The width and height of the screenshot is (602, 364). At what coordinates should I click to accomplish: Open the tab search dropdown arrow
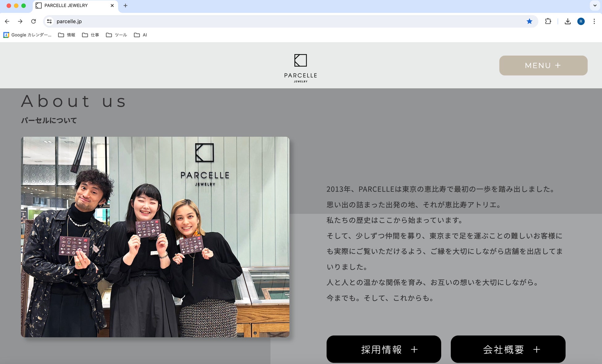[x=595, y=6]
